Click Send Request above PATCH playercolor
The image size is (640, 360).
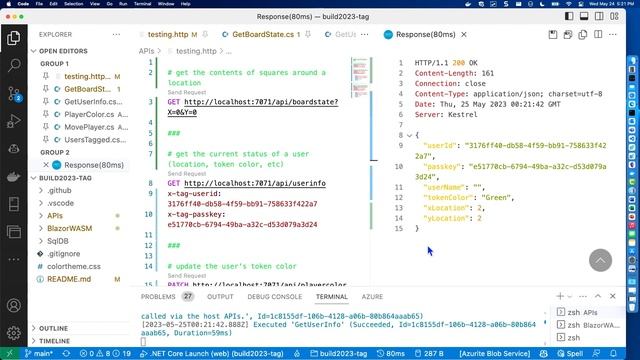tap(187, 276)
